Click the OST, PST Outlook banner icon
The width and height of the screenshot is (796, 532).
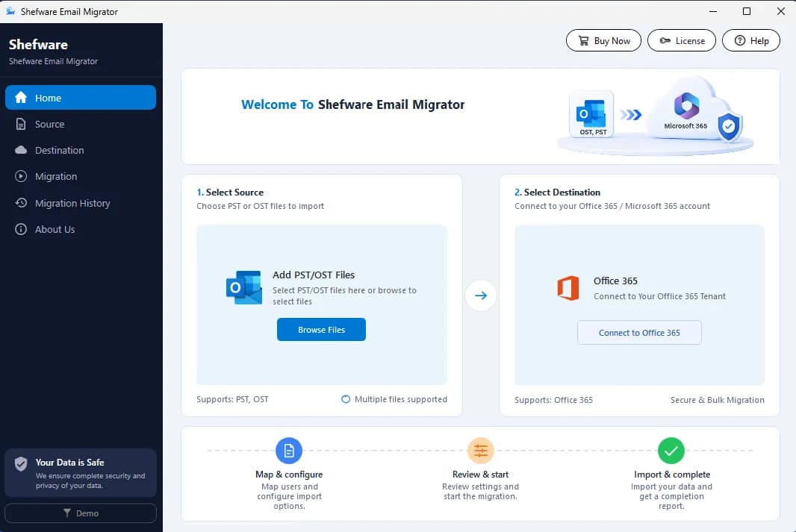592,115
